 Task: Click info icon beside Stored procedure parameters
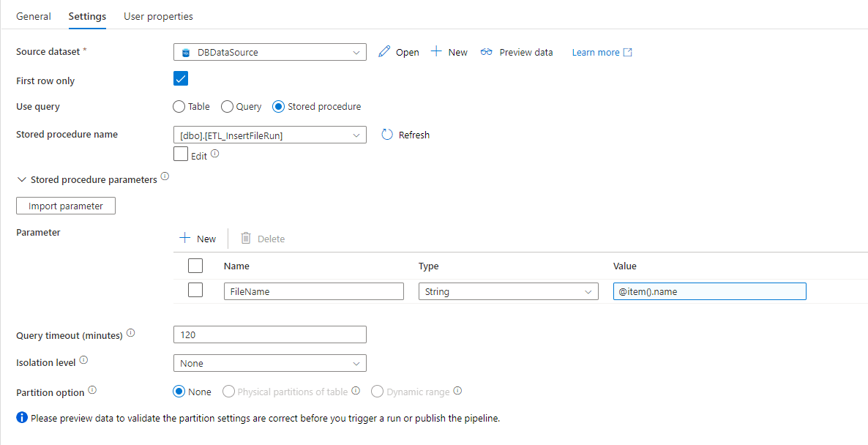pos(165,177)
